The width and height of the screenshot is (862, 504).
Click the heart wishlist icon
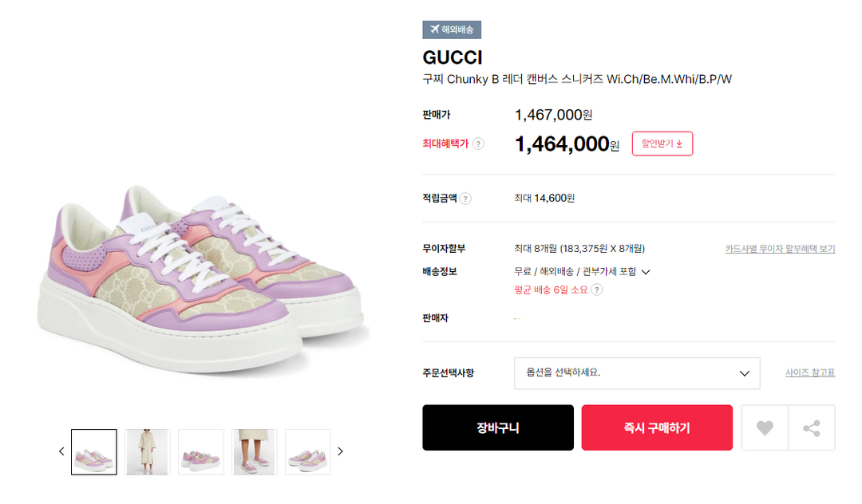pos(765,428)
